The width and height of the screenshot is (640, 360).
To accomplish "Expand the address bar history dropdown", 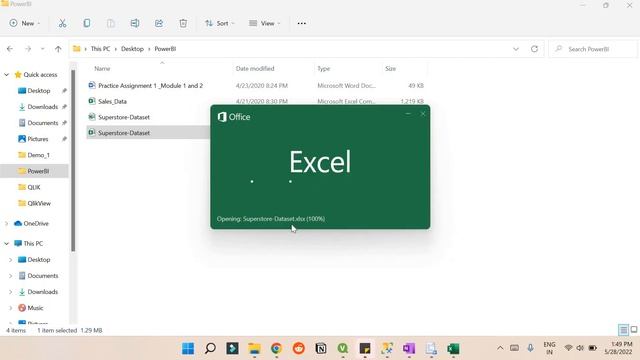I will pyautogui.click(x=516, y=49).
